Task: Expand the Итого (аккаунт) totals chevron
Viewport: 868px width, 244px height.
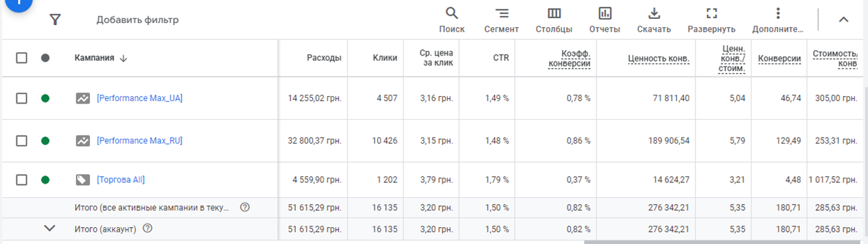Action: point(49,228)
